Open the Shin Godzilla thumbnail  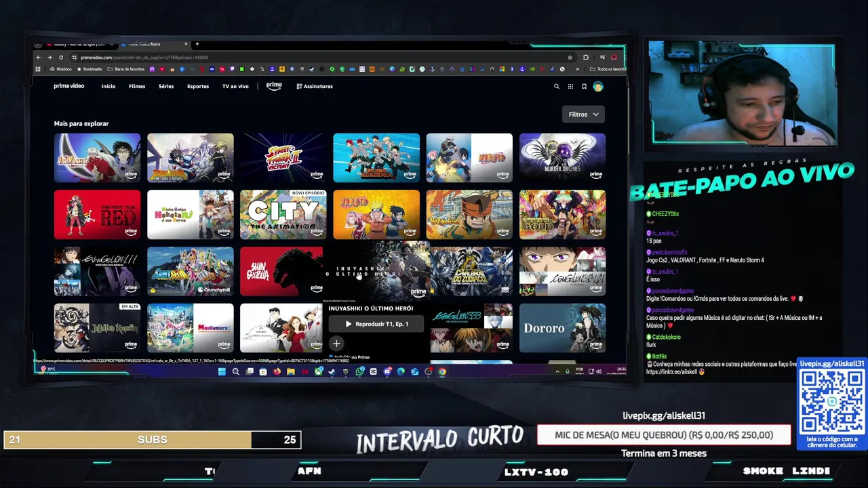tap(281, 271)
